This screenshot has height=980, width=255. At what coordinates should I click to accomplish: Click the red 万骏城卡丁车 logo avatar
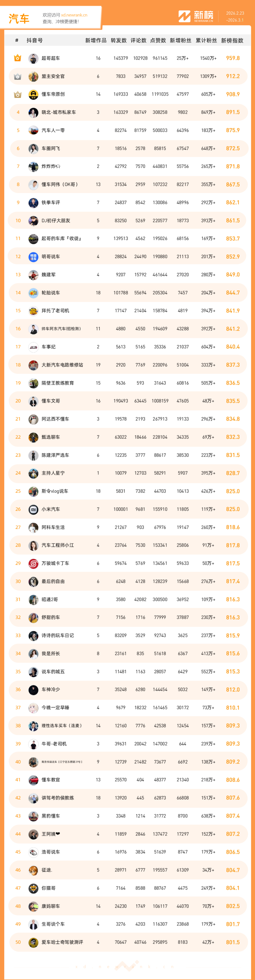[34, 563]
